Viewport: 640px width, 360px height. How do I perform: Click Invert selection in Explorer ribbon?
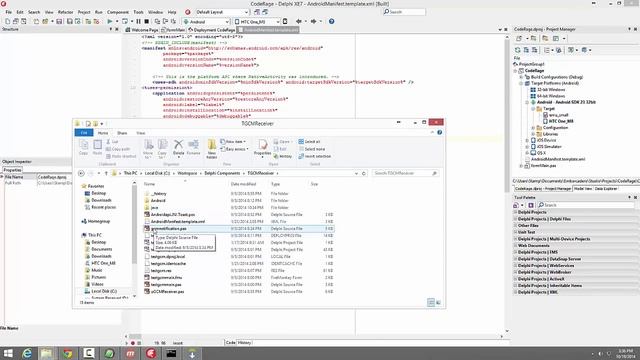click(314, 156)
